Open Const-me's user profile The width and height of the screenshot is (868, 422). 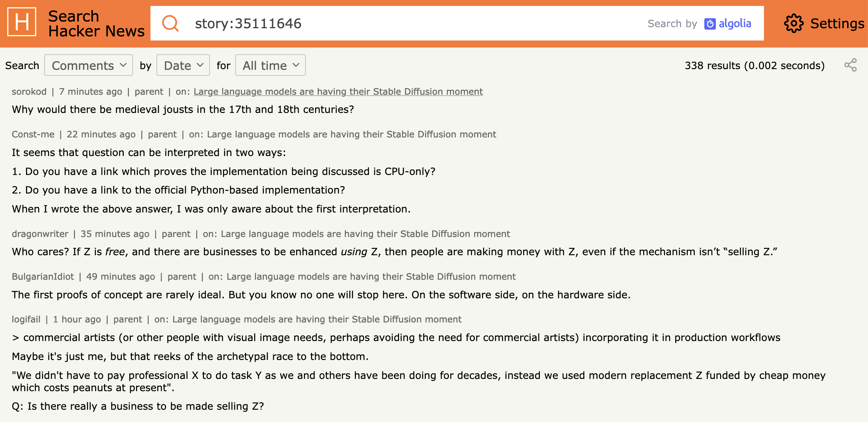pos(33,134)
